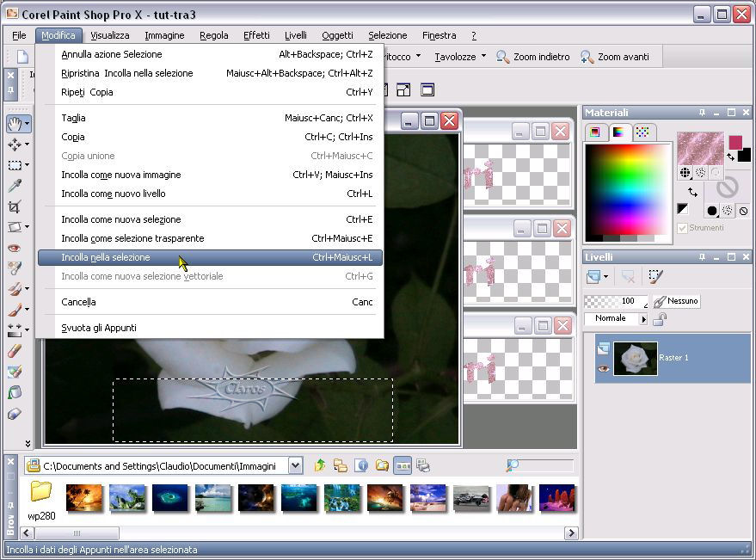Select the Straighten/Deform tool

(15, 227)
